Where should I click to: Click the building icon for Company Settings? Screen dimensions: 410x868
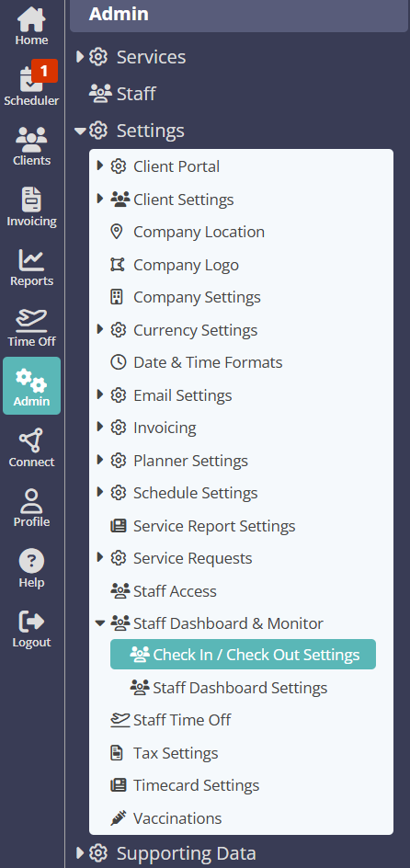[116, 297]
